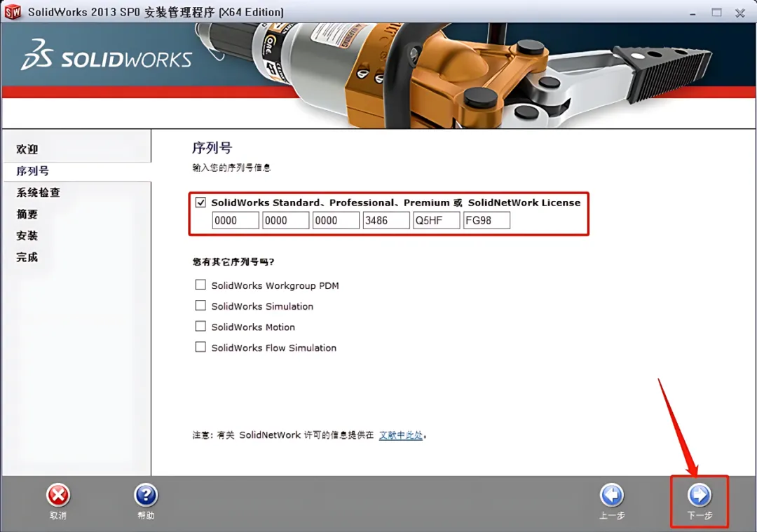
Task: Maximize the installation manager window
Action: (716, 13)
